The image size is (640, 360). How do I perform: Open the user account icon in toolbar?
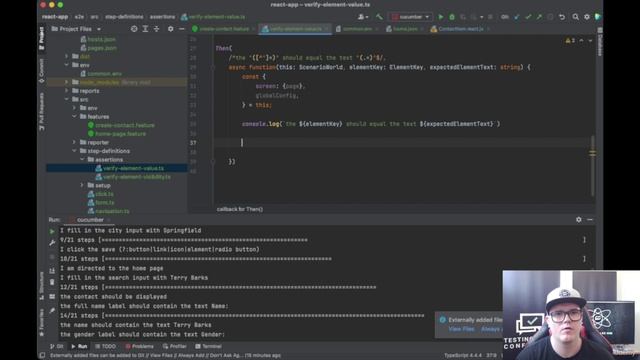click(x=362, y=17)
